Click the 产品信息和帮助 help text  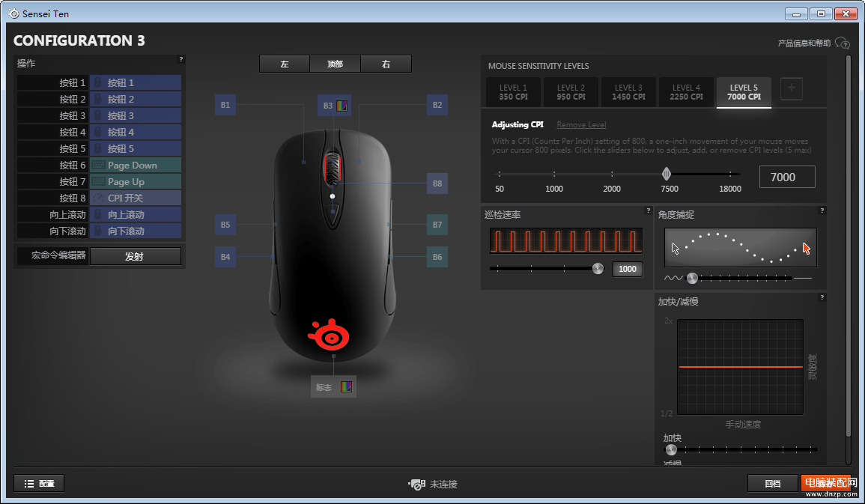point(804,43)
